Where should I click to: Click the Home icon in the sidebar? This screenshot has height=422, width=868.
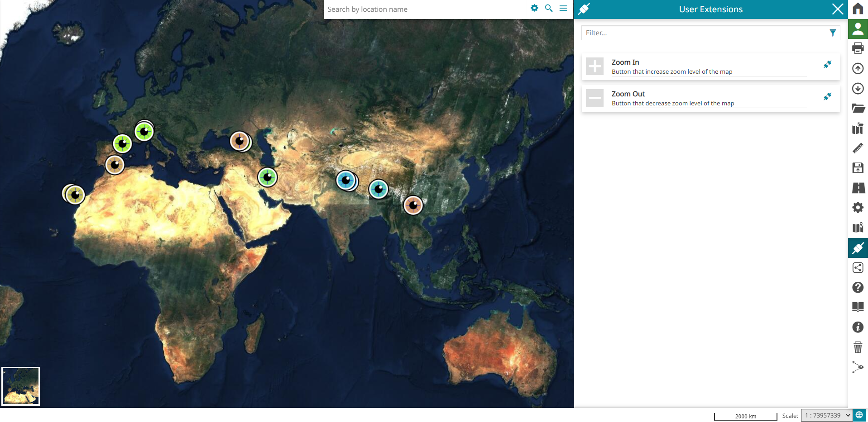click(x=858, y=9)
